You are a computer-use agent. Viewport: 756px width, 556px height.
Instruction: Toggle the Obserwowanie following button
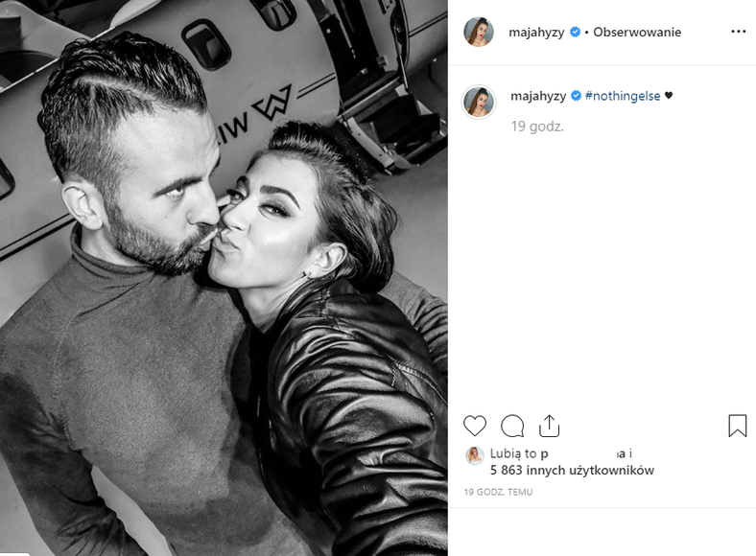637,33
